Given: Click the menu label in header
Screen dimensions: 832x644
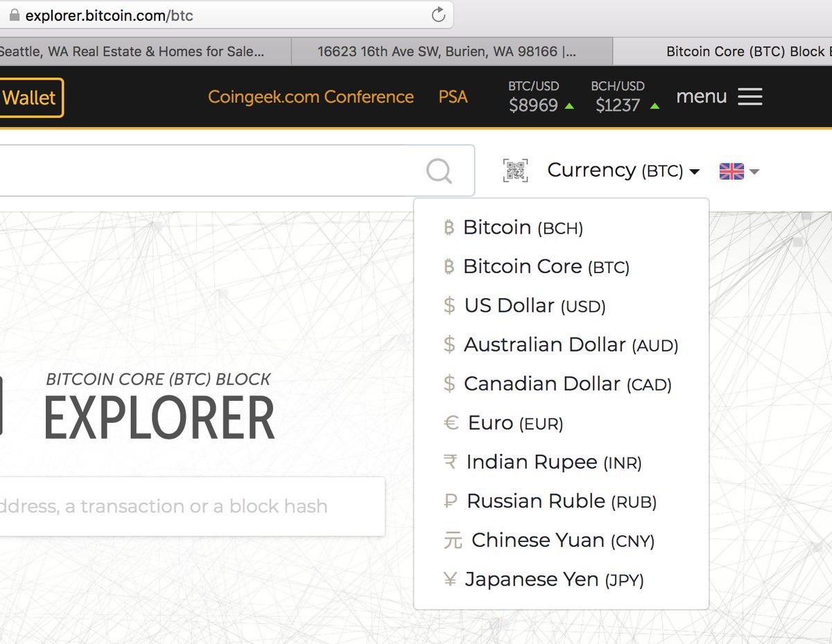Looking at the screenshot, I should pos(701,96).
